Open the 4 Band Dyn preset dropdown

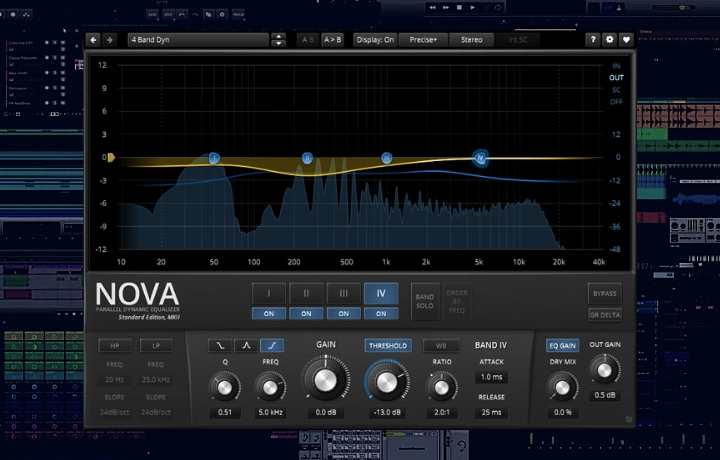tap(198, 40)
